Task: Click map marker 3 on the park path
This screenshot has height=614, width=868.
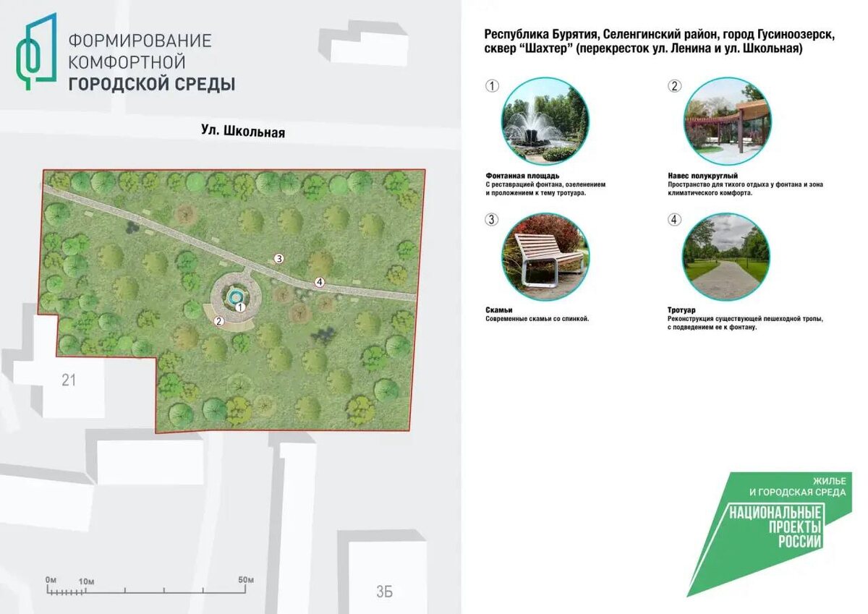Action: tap(278, 258)
